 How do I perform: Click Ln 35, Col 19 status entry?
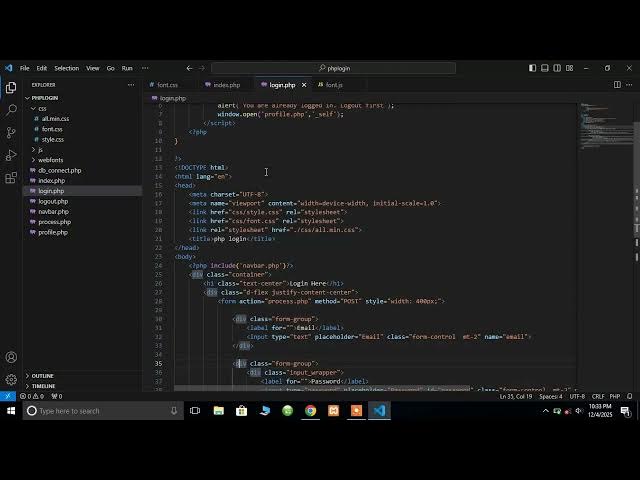click(x=516, y=396)
